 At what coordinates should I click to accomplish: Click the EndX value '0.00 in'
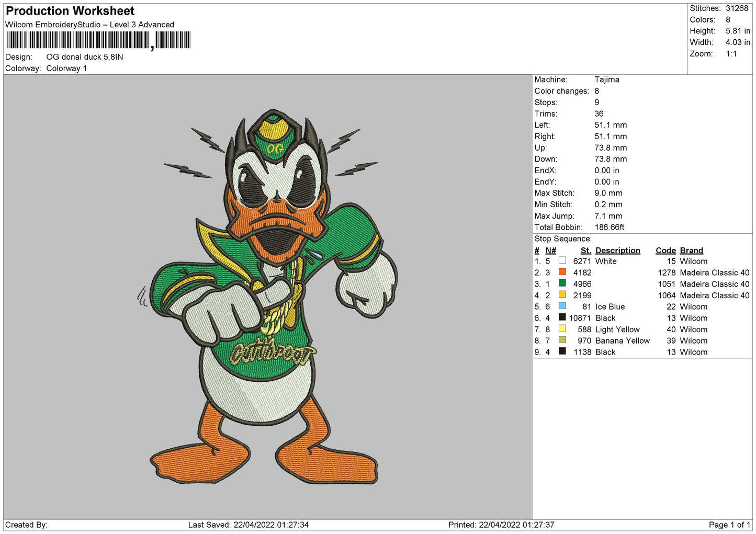(607, 171)
